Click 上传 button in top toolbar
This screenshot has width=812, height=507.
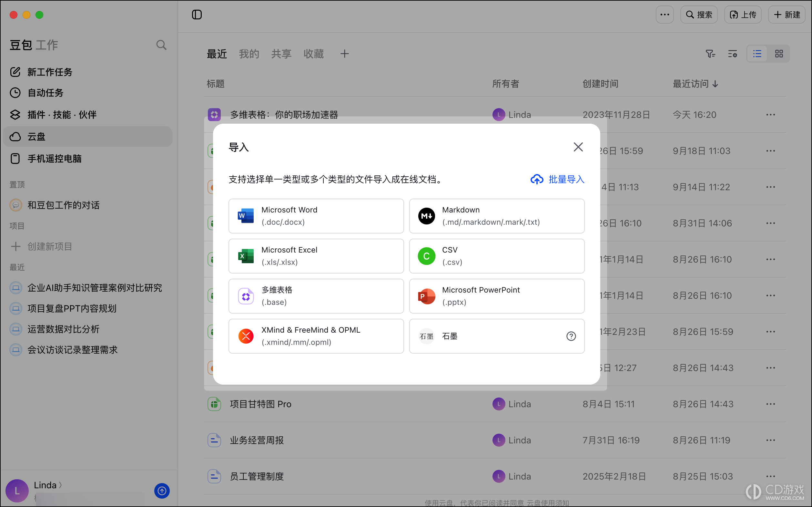[x=743, y=15]
